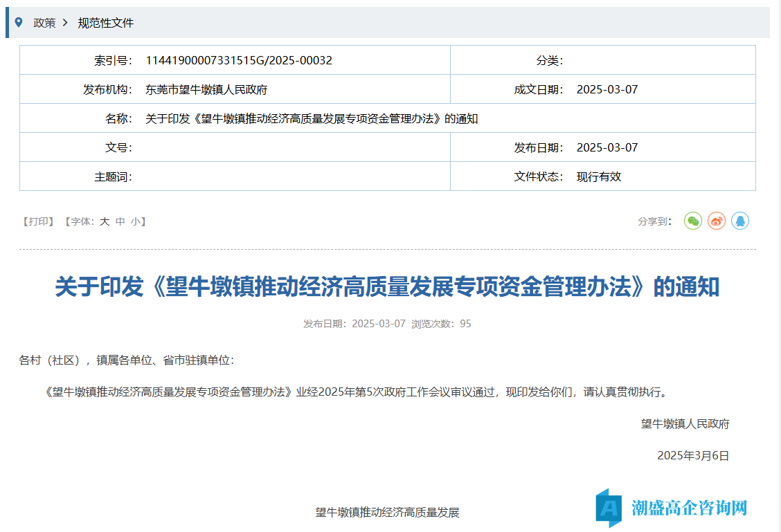
Task: Print the page via 打印 link
Action: [x=39, y=221]
